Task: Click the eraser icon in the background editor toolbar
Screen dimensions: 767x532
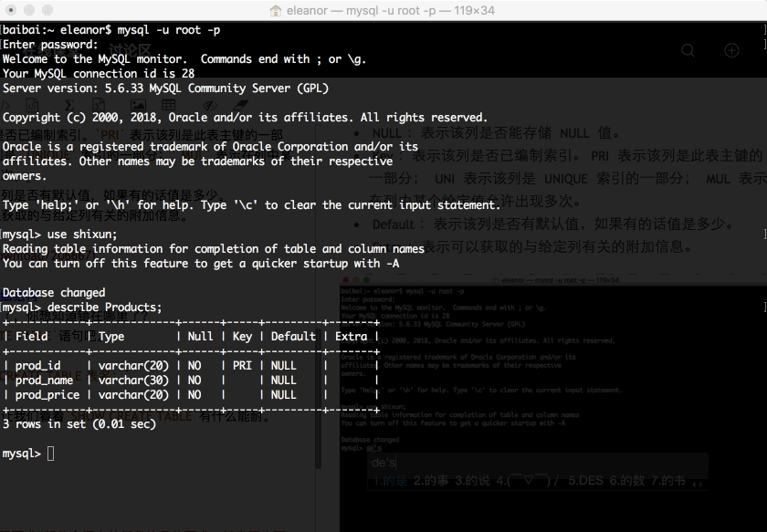Action: (x=241, y=105)
